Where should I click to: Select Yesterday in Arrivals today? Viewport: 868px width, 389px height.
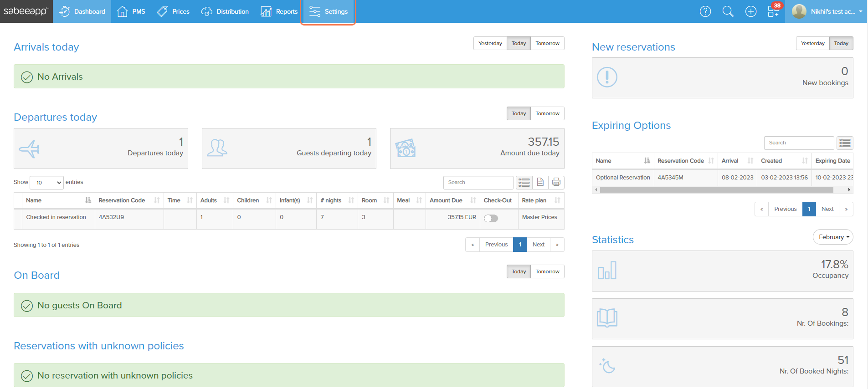pos(490,43)
